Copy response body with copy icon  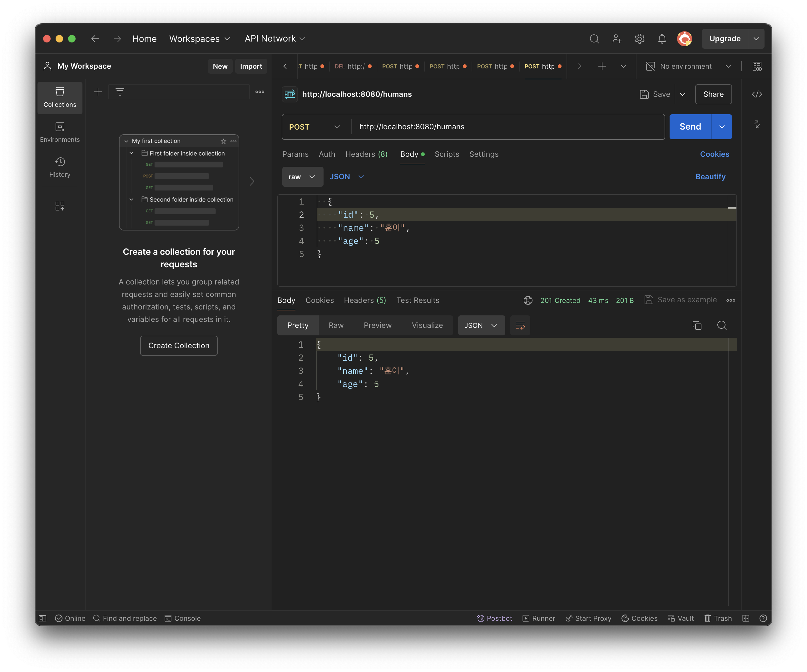pyautogui.click(x=697, y=325)
